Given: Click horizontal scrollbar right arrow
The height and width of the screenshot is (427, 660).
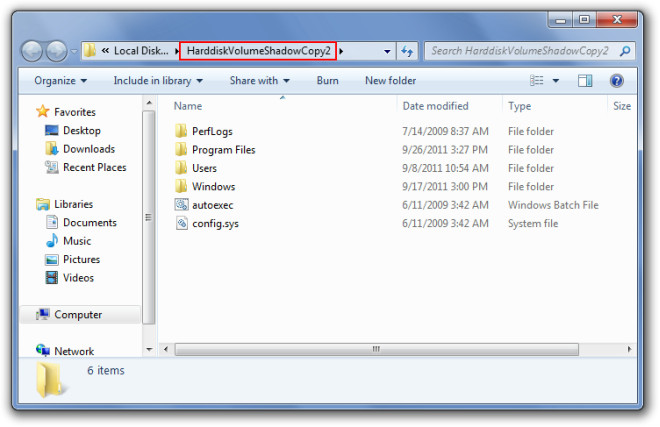Looking at the screenshot, I should click(x=629, y=349).
